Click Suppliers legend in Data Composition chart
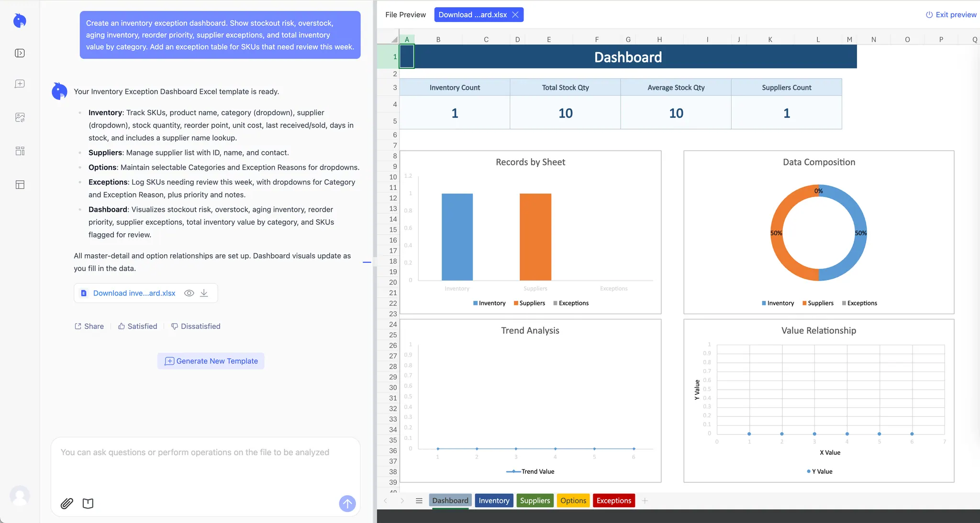Viewport: 980px width, 523px height. click(x=818, y=303)
